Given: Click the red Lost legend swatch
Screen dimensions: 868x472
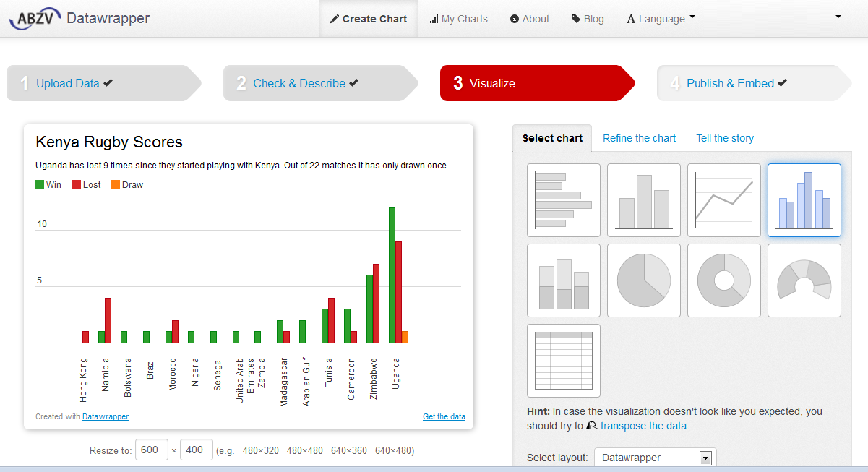Looking at the screenshot, I should pos(77,184).
